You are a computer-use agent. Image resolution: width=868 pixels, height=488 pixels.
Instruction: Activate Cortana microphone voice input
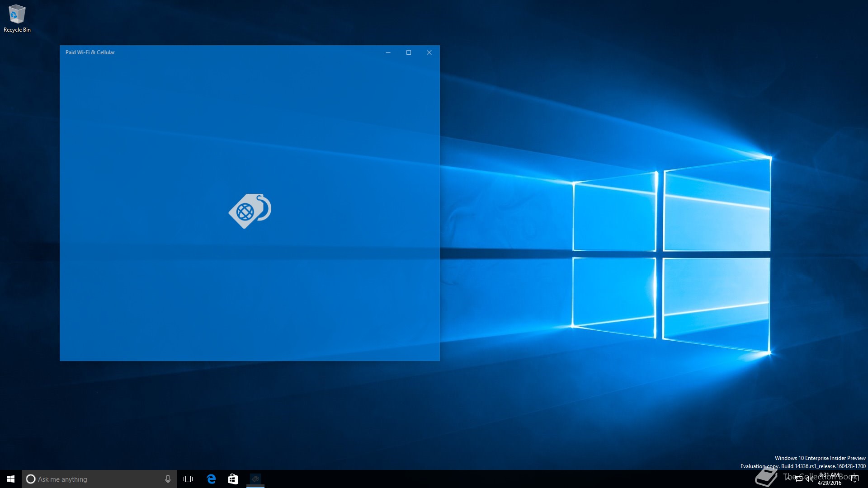(x=168, y=479)
